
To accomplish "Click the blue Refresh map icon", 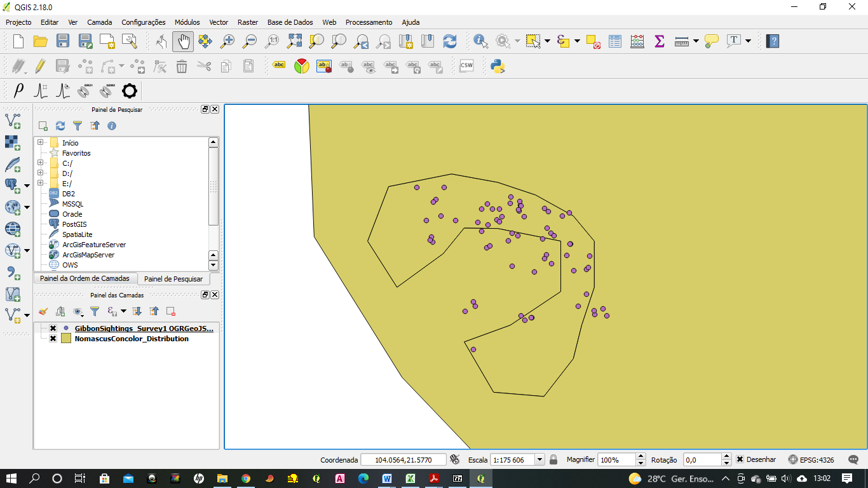I will click(450, 41).
